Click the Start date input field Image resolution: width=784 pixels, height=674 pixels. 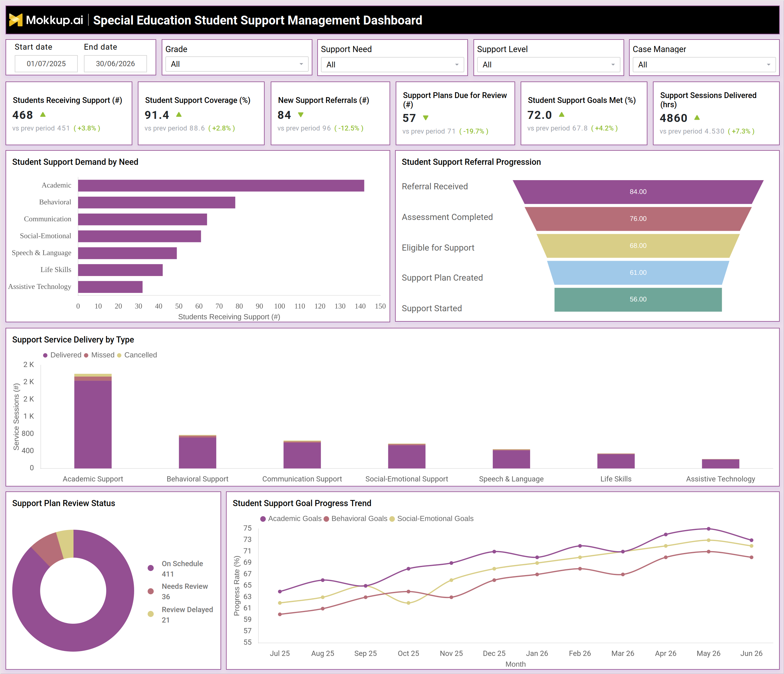pos(46,64)
